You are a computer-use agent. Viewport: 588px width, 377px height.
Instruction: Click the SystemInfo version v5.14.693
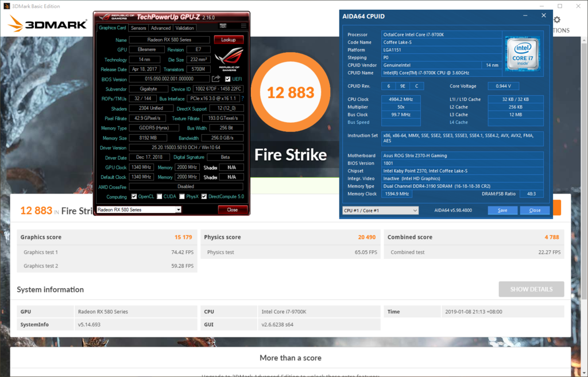point(89,325)
